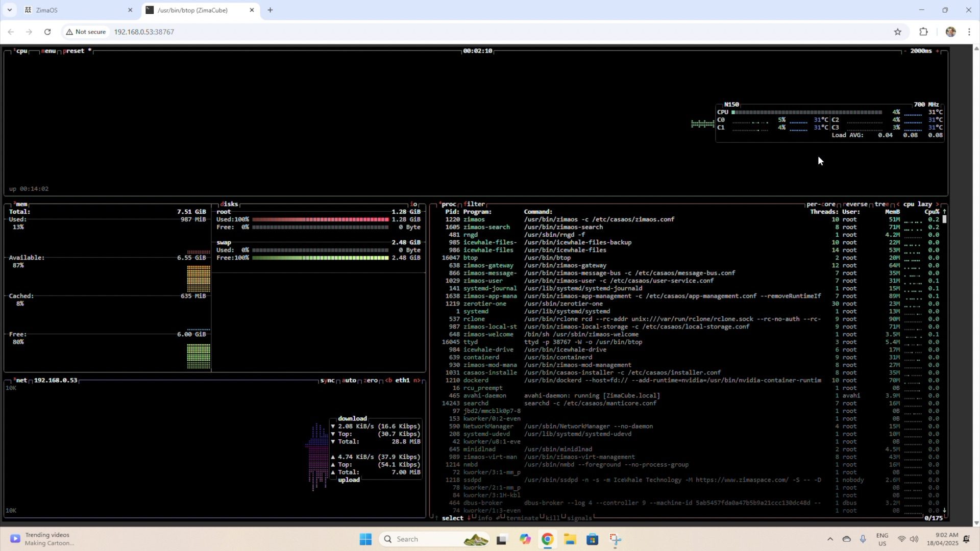Toggle disks io mode

[413, 204]
